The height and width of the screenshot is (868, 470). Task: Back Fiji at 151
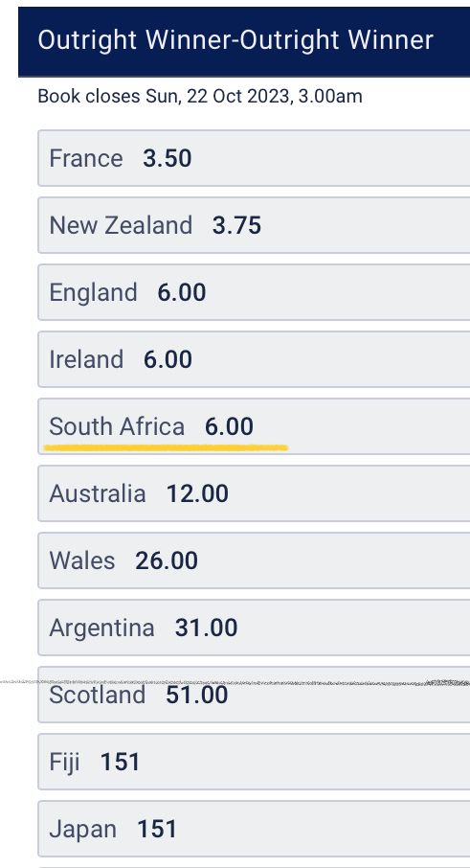(x=254, y=762)
